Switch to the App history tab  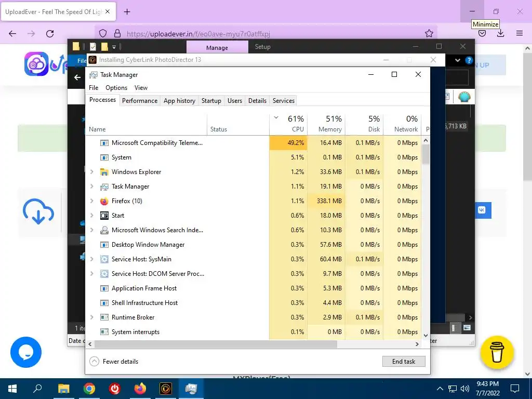pos(179,101)
